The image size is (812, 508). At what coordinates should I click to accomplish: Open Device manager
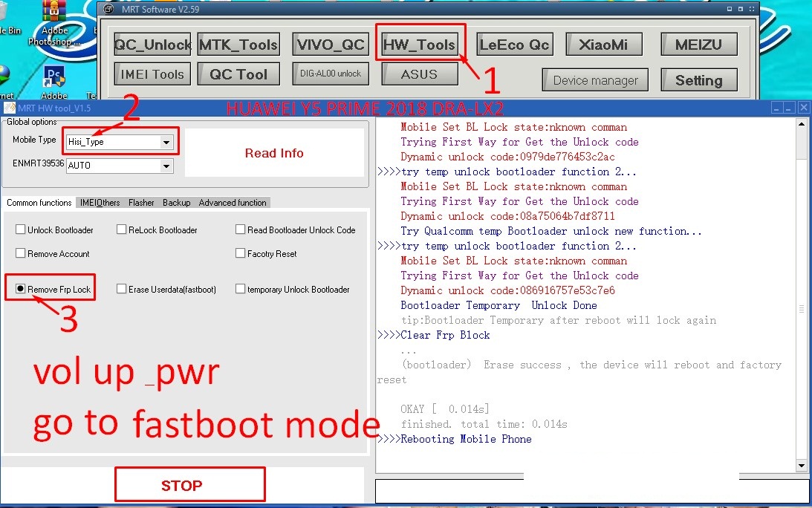click(596, 80)
